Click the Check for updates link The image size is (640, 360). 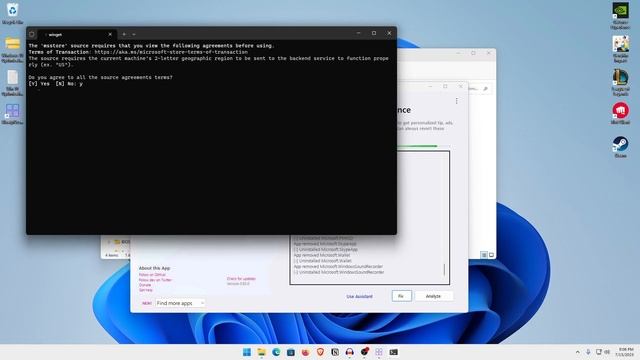[241, 278]
